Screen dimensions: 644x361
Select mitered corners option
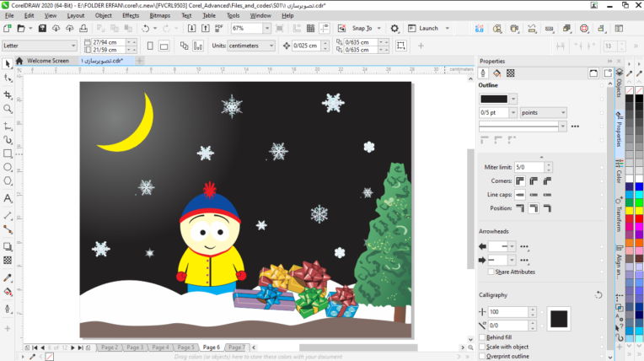520,180
